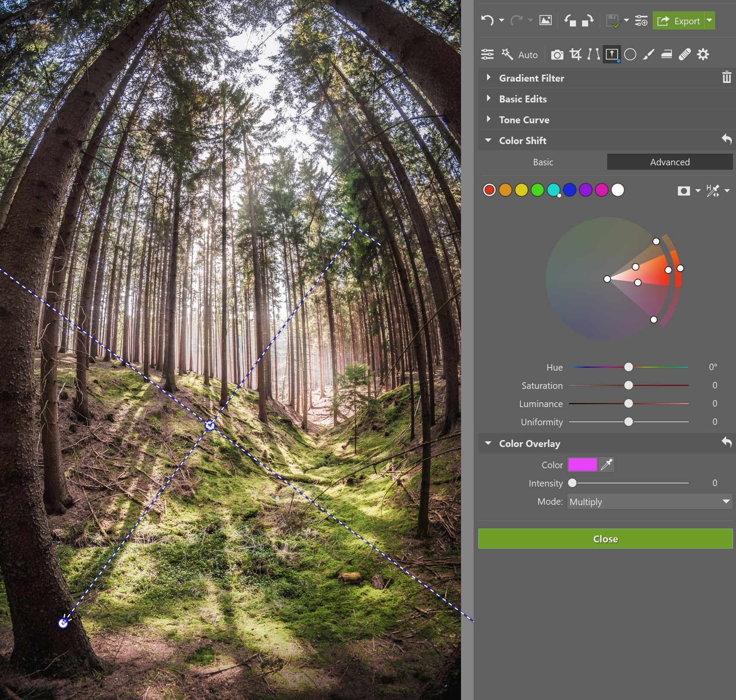Click the color wheel center handle
This screenshot has height=700, width=736.
tap(607, 279)
